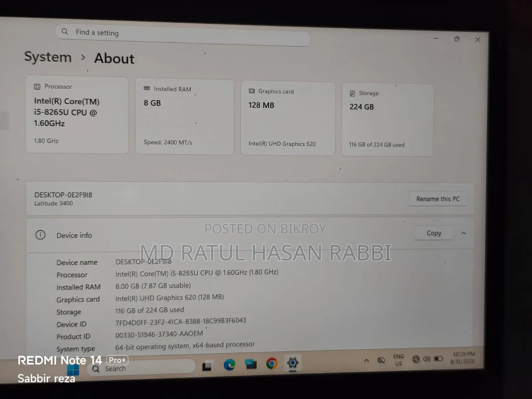Click Speed: 2400 MT/s text

point(168,142)
